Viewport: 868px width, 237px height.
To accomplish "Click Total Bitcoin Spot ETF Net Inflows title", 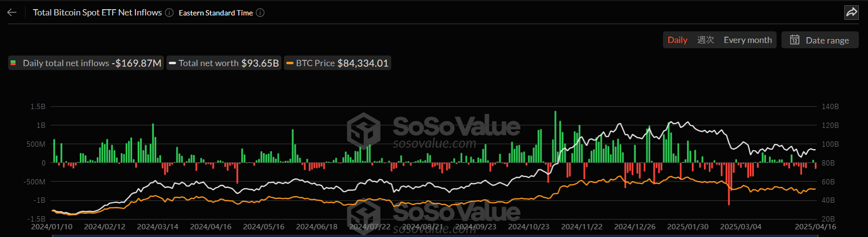I will 97,13.
